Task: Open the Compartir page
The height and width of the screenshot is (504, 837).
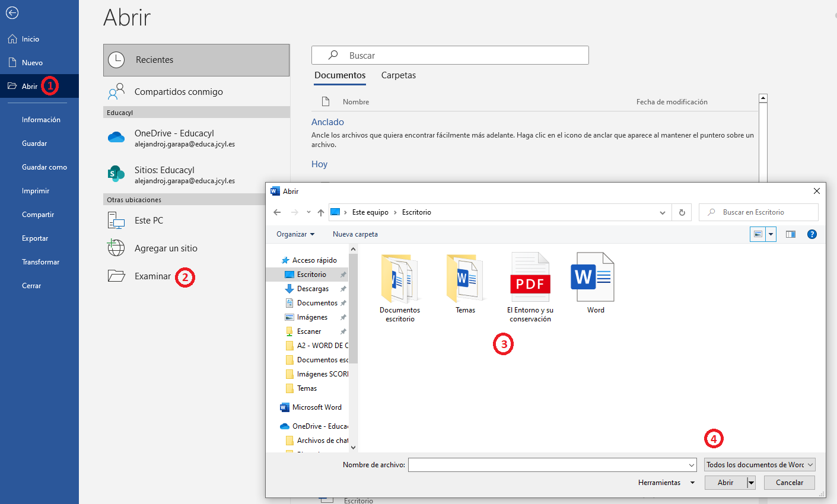Action: click(39, 215)
